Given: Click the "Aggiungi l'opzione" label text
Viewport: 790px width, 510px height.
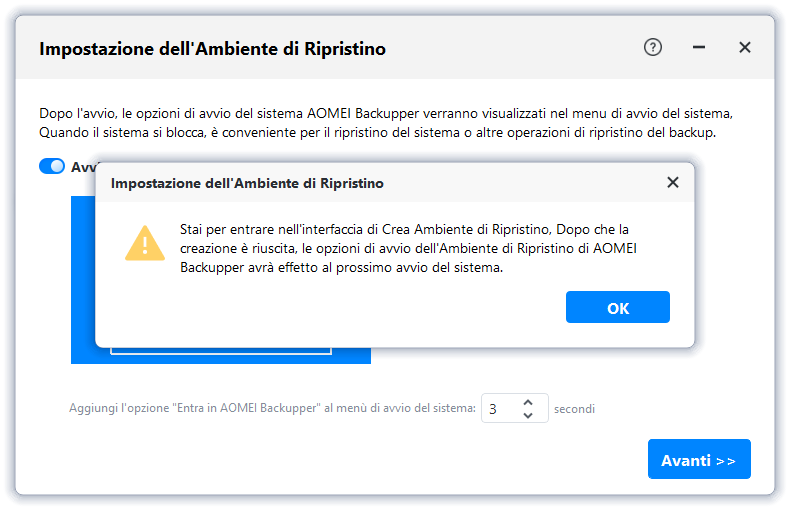Looking at the screenshot, I should [272, 408].
